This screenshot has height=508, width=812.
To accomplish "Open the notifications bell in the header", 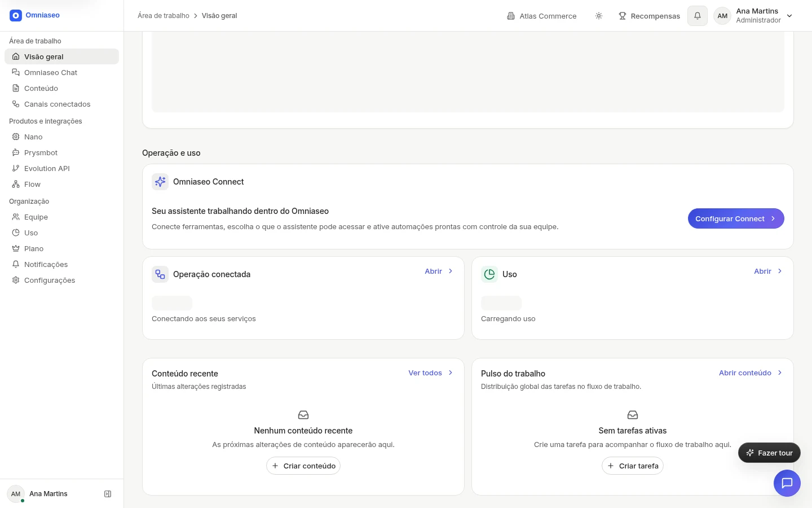I will 698,16.
